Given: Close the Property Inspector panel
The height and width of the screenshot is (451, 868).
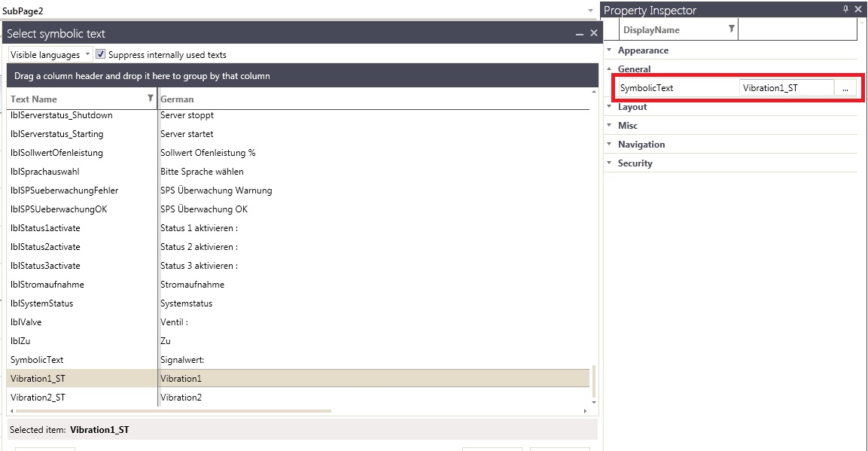Looking at the screenshot, I should [858, 9].
